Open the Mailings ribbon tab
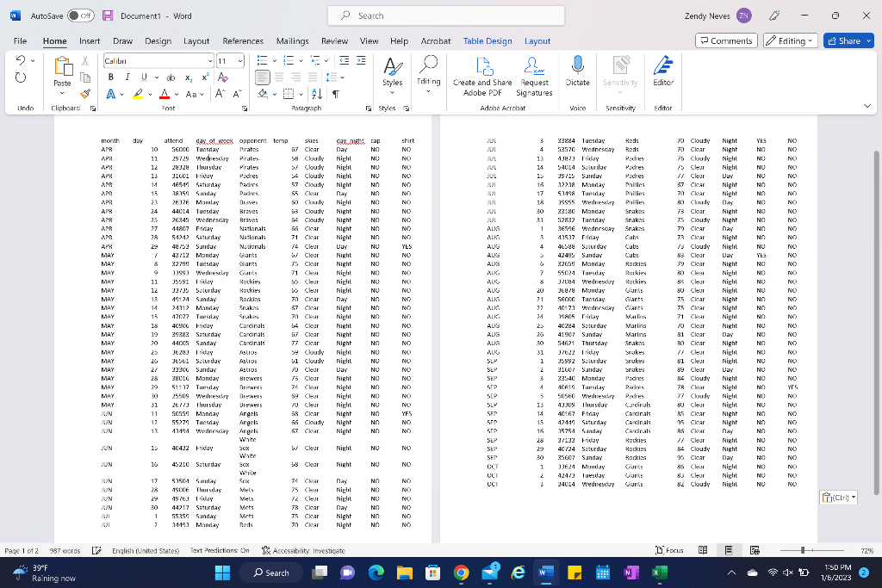 (x=294, y=40)
